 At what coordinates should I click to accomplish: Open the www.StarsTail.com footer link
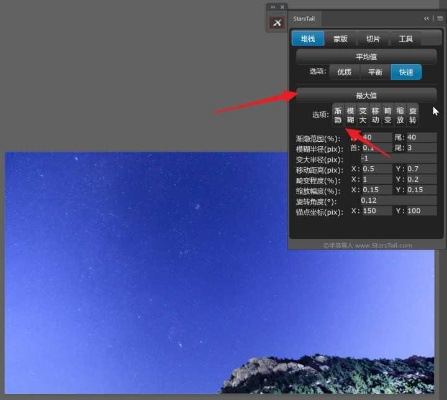[x=383, y=246]
